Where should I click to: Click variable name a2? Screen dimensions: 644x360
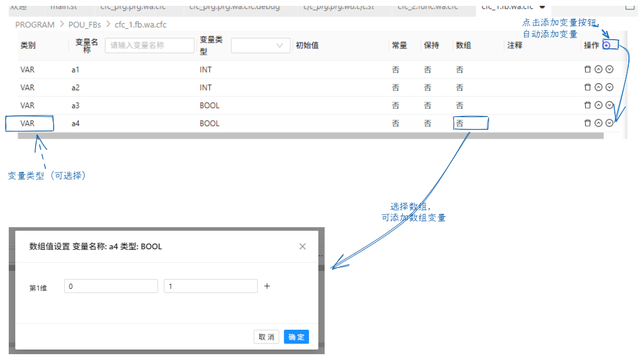pos(75,87)
